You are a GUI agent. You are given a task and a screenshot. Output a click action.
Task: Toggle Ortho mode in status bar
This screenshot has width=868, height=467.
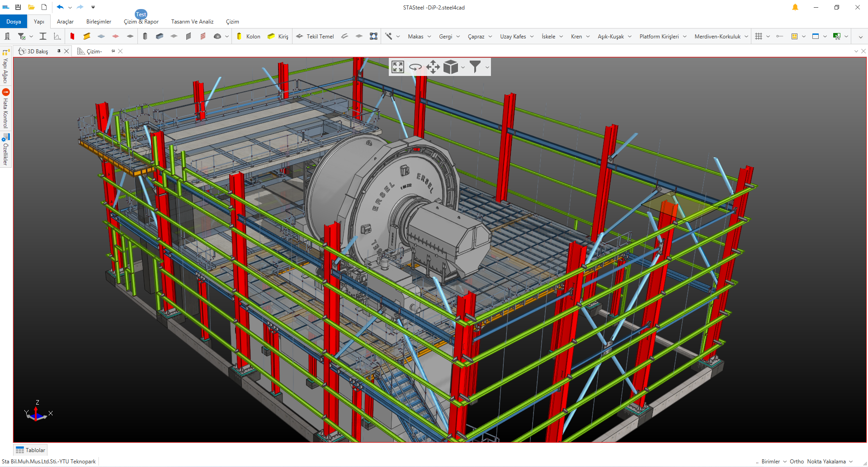[797, 462]
